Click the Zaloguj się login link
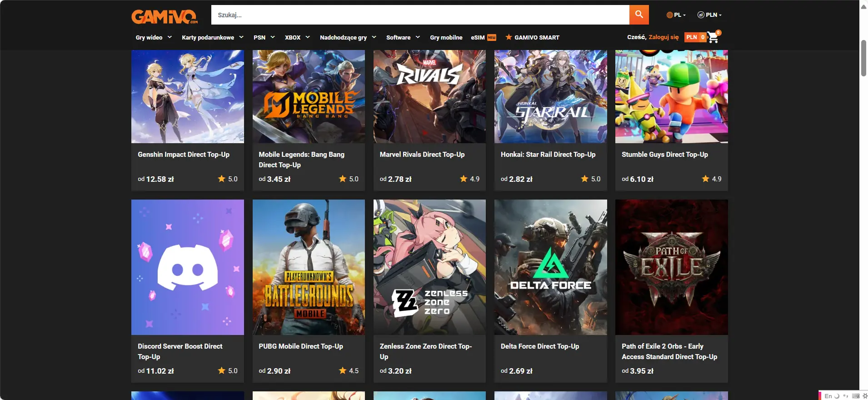 point(663,37)
